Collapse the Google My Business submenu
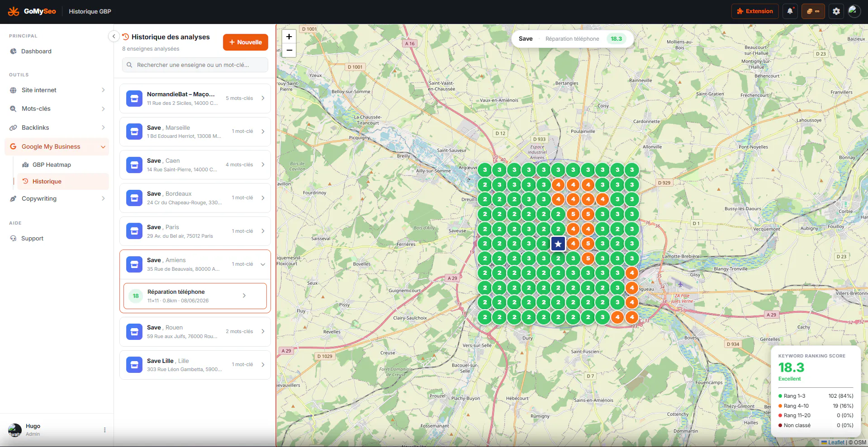 [103, 147]
